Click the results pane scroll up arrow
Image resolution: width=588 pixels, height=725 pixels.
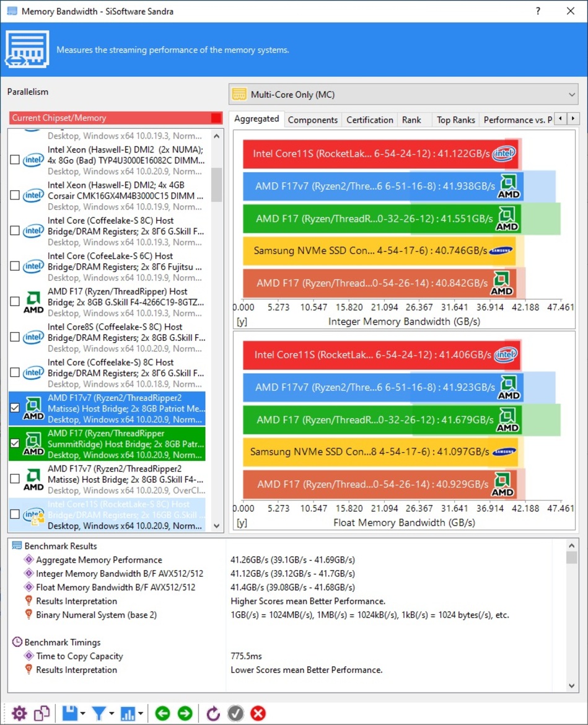click(572, 545)
